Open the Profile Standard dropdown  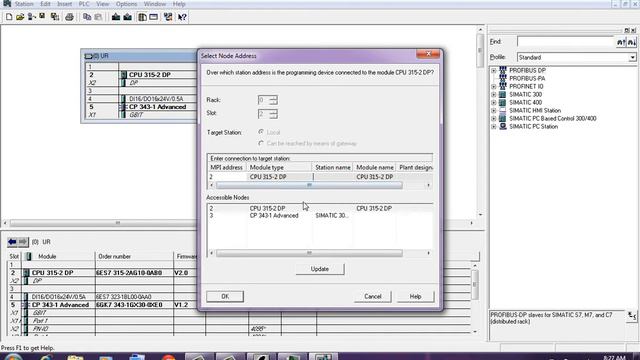[632, 58]
